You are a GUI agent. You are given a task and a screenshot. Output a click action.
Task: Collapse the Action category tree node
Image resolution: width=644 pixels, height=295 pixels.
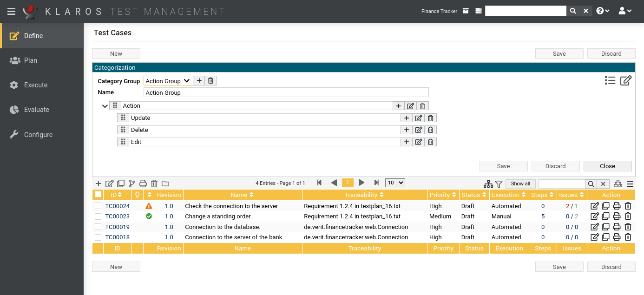(105, 105)
